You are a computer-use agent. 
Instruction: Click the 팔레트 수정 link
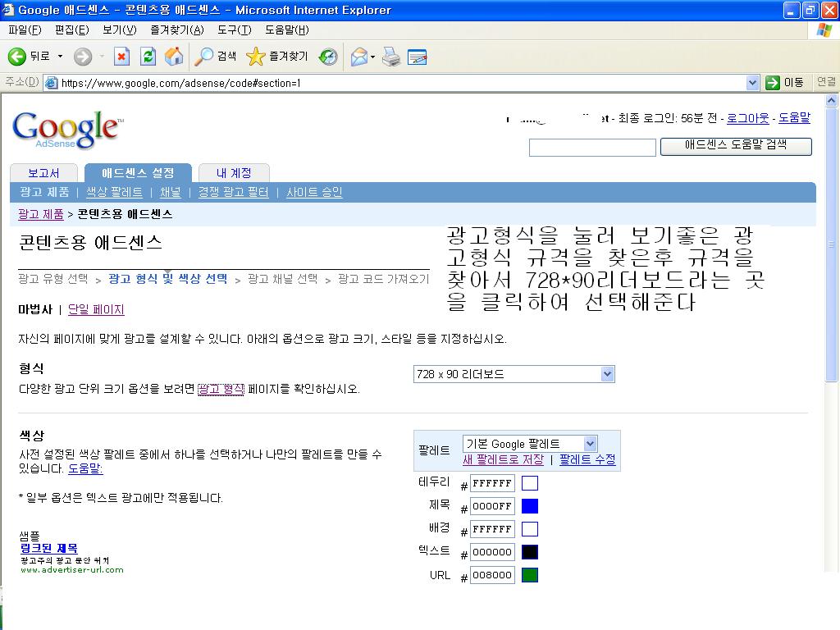point(587,459)
